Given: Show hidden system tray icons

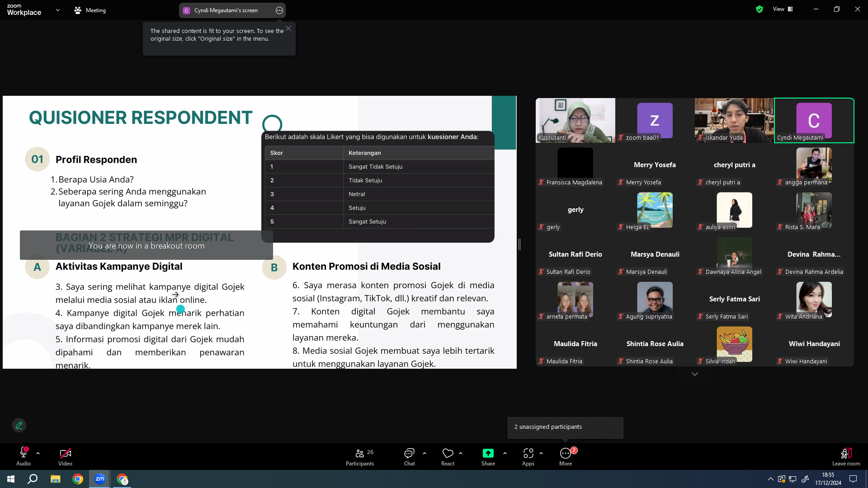Looking at the screenshot, I should 771,479.
